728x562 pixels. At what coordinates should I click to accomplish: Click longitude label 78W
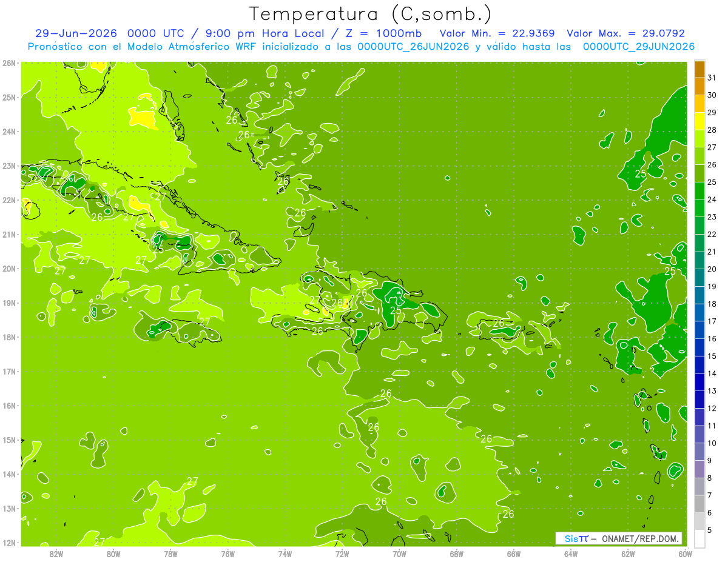[170, 554]
